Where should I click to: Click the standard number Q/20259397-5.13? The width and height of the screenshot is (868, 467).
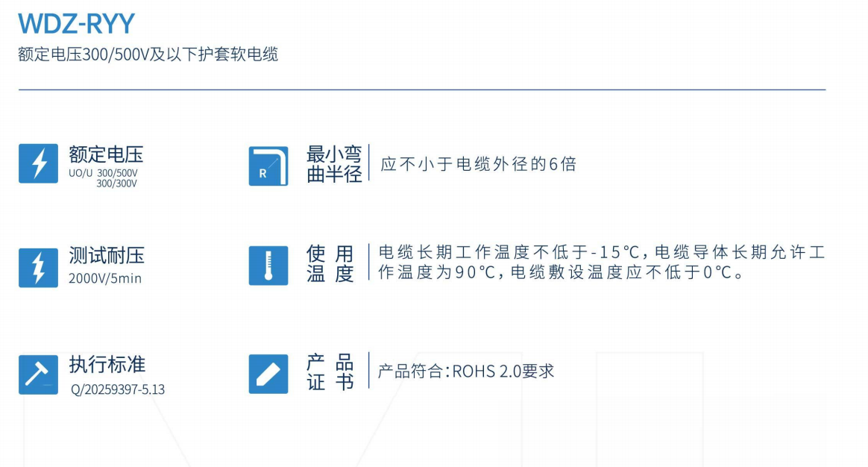(x=117, y=389)
